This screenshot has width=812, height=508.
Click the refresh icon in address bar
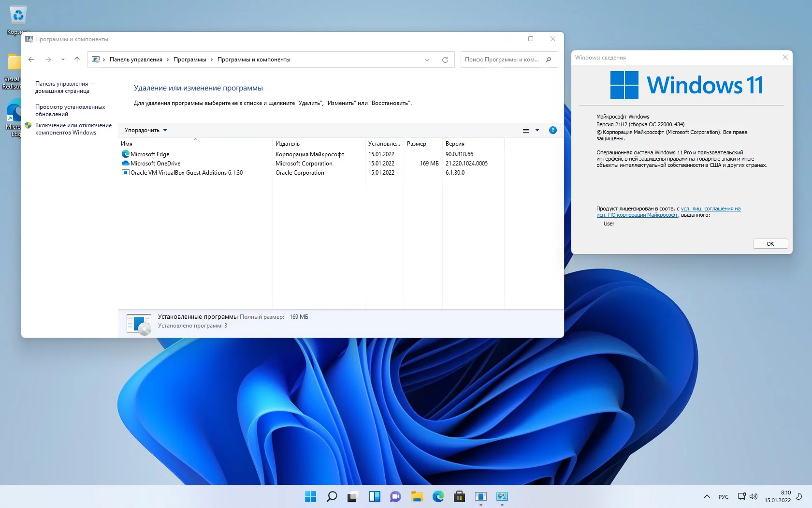pos(445,60)
